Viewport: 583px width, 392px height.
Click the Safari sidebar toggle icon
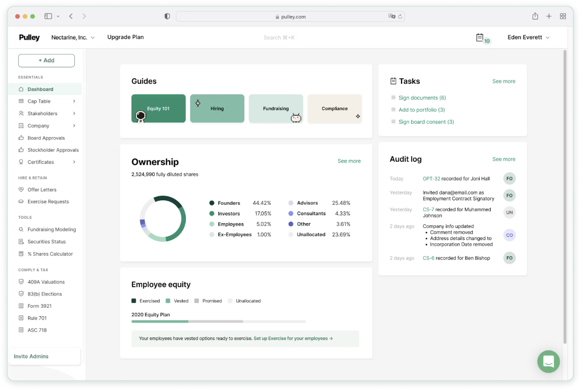[48, 16]
